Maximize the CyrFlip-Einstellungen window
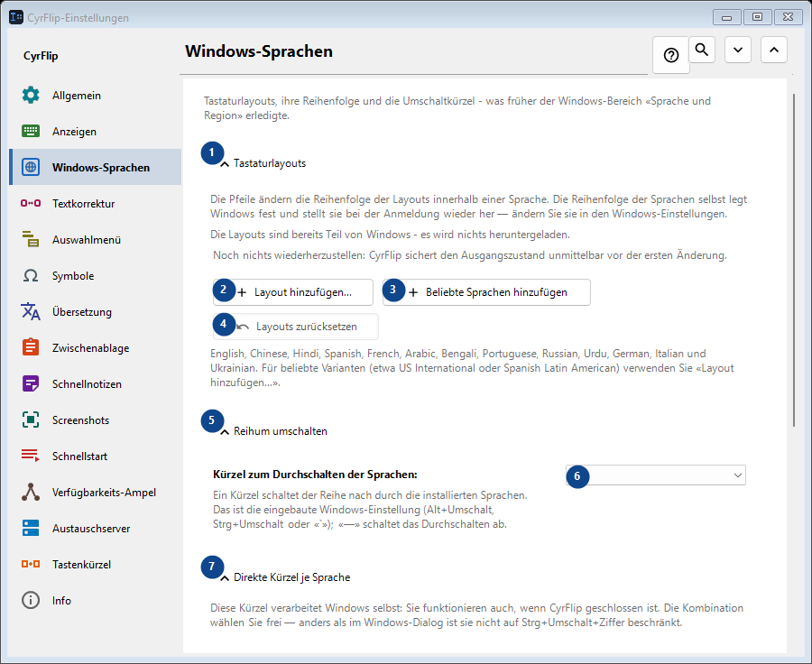This screenshot has width=812, height=664. [x=757, y=17]
